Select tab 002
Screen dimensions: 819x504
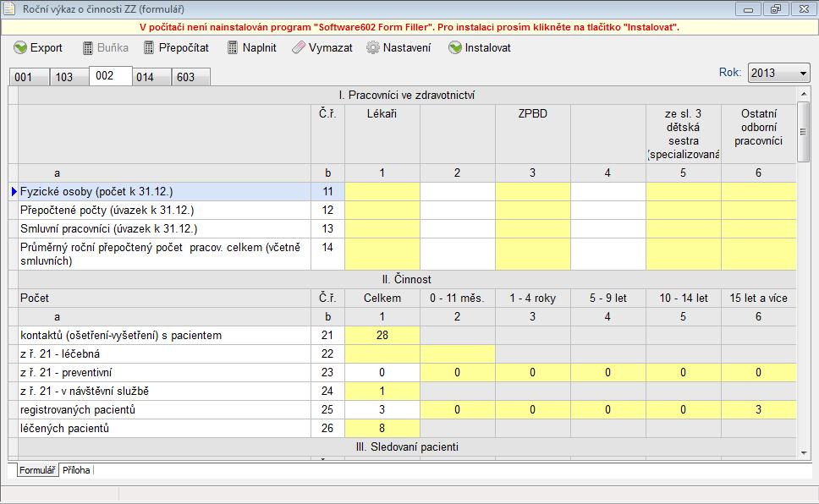click(111, 76)
